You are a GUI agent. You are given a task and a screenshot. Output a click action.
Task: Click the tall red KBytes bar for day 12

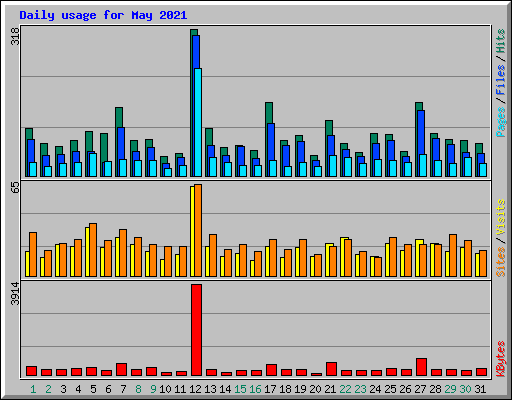coord(196,330)
